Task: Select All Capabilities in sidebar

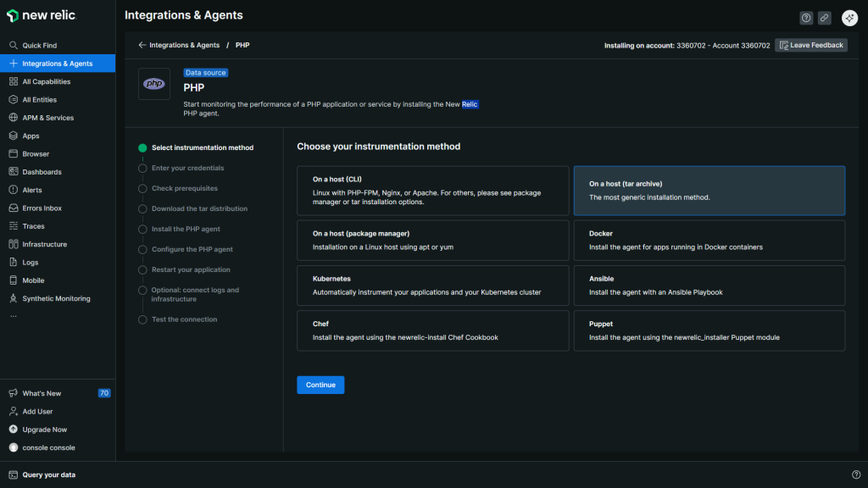Action: [x=46, y=82]
